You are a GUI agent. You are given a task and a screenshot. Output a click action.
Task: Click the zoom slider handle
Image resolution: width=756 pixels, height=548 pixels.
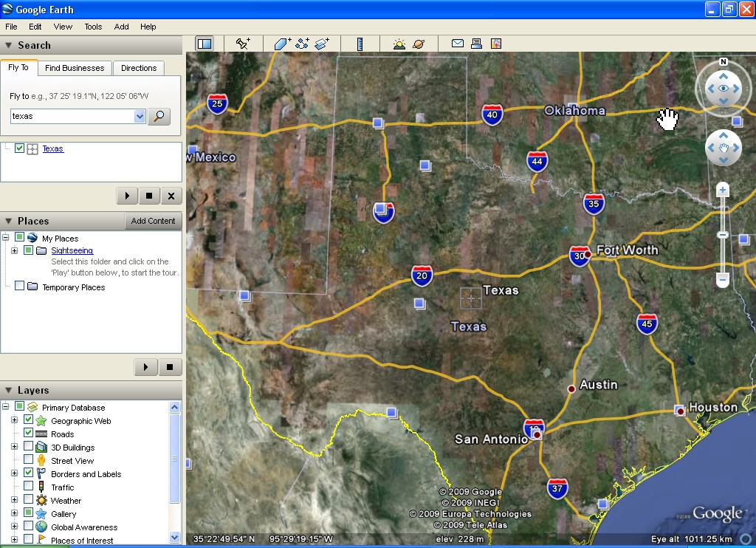[x=722, y=235]
